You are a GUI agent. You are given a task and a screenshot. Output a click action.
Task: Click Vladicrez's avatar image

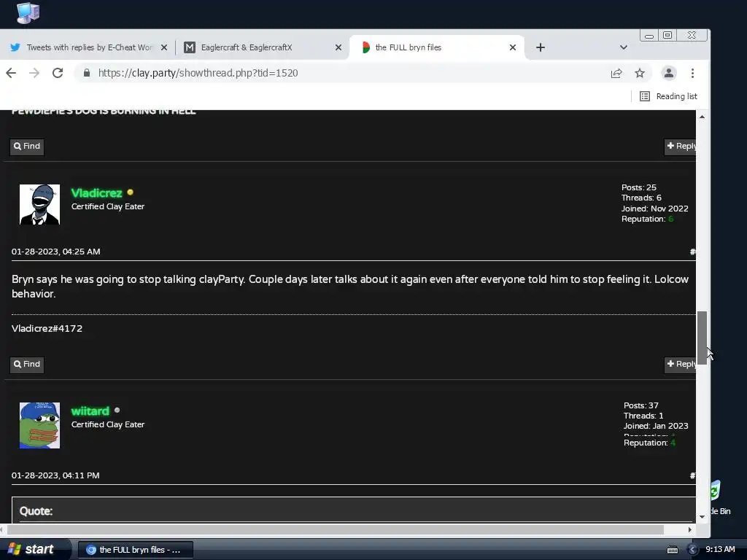coord(39,204)
